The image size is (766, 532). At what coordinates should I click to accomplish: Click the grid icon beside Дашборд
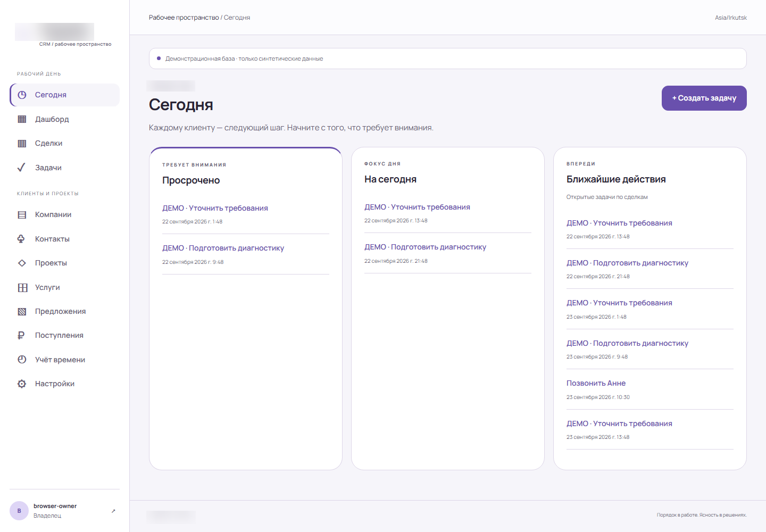point(22,119)
